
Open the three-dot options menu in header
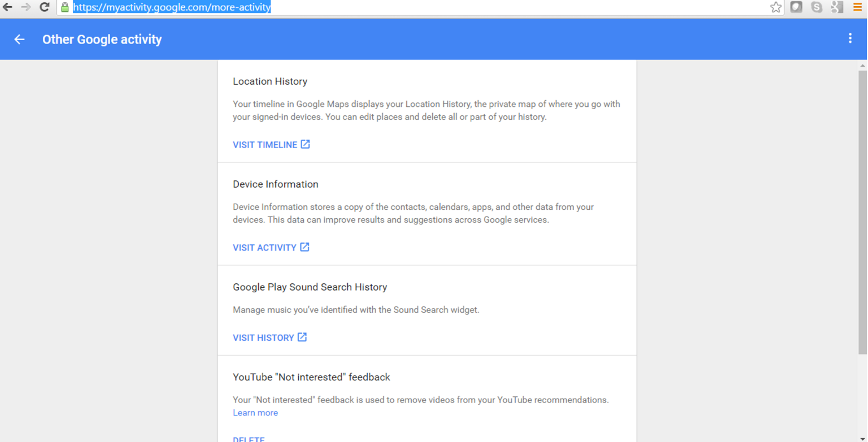pos(850,38)
